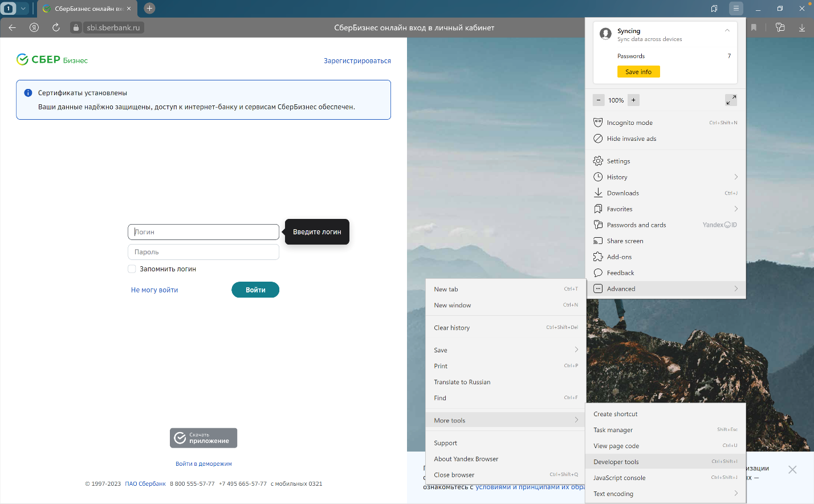Select Translate to Russian

[506, 382]
